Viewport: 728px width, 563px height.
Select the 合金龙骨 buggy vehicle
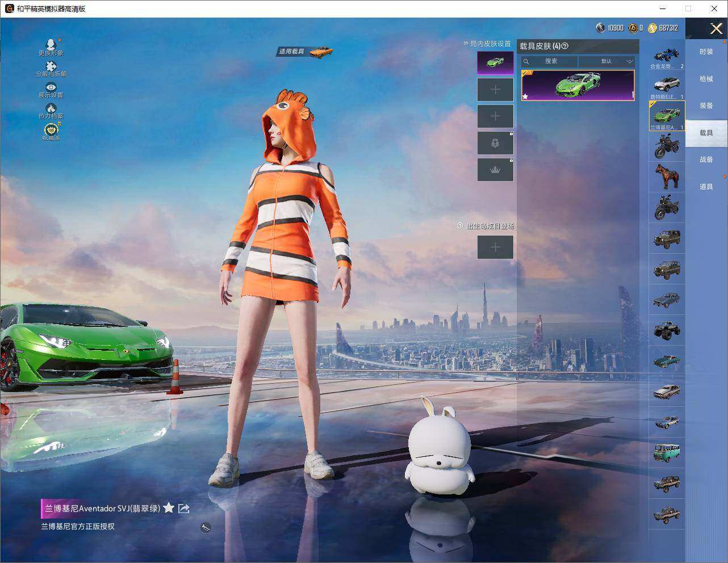tap(667, 55)
